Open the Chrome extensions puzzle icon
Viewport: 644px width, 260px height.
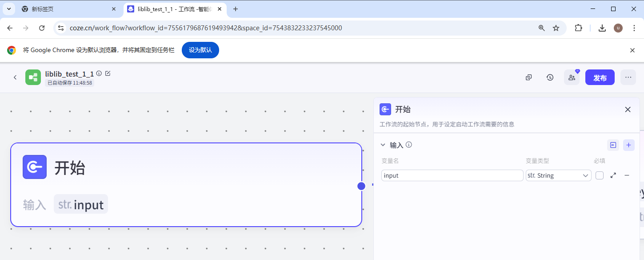(x=578, y=28)
